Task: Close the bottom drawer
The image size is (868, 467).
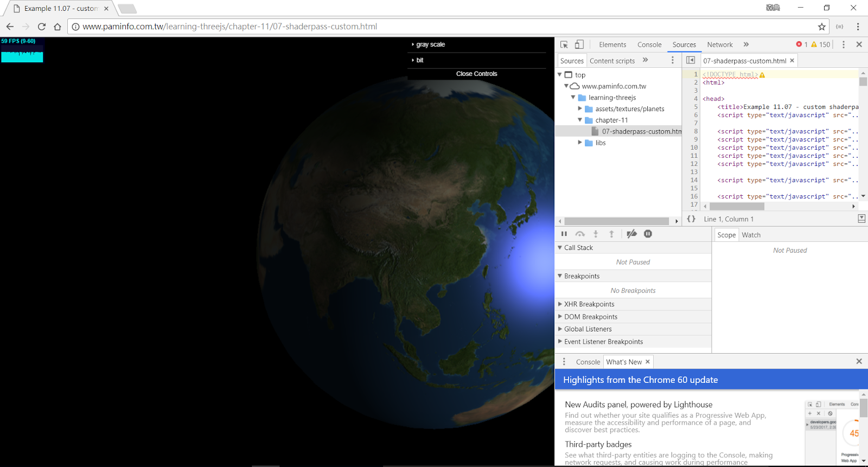Action: [x=859, y=361]
